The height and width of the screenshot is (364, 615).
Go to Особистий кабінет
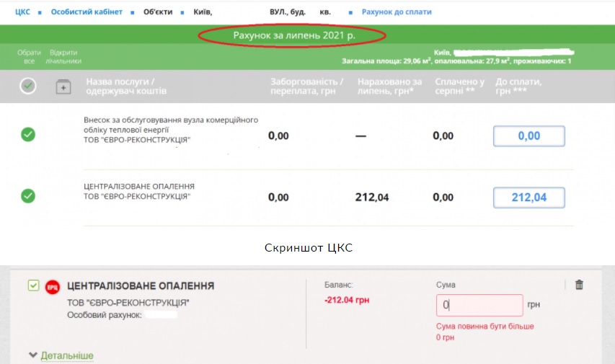(87, 12)
